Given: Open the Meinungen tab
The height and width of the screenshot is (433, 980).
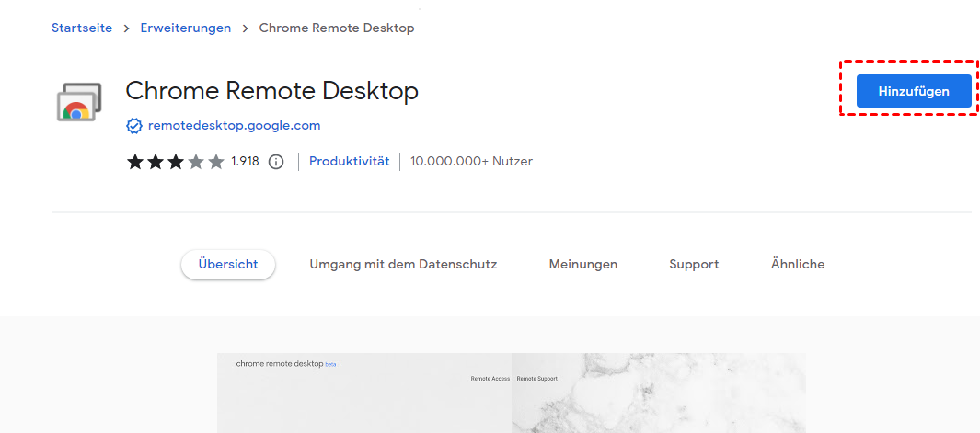Looking at the screenshot, I should pyautogui.click(x=583, y=264).
